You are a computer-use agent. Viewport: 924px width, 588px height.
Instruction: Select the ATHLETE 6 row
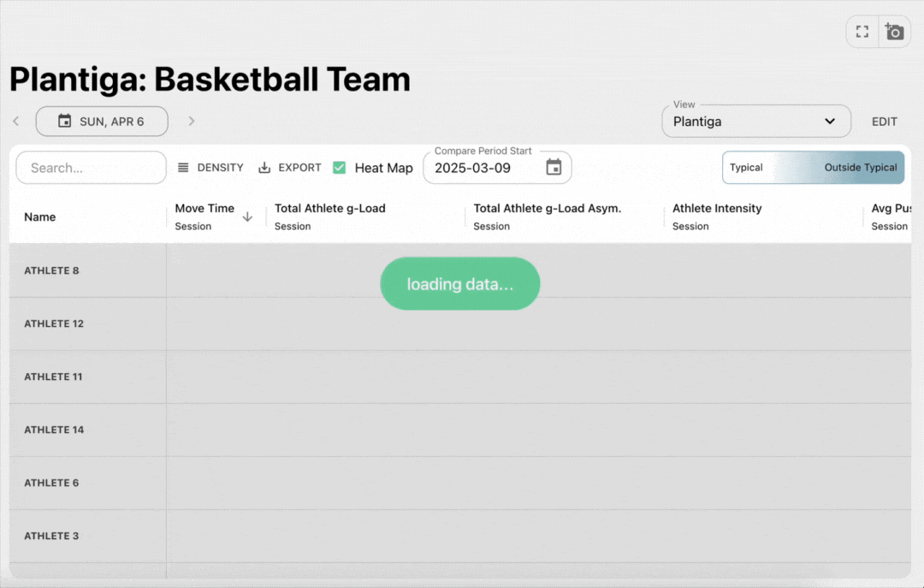click(460, 483)
